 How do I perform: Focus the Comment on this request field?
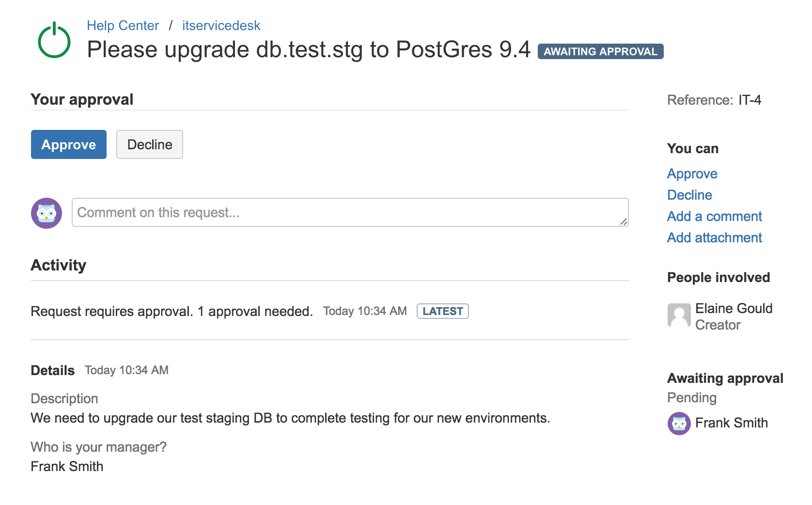[x=350, y=212]
